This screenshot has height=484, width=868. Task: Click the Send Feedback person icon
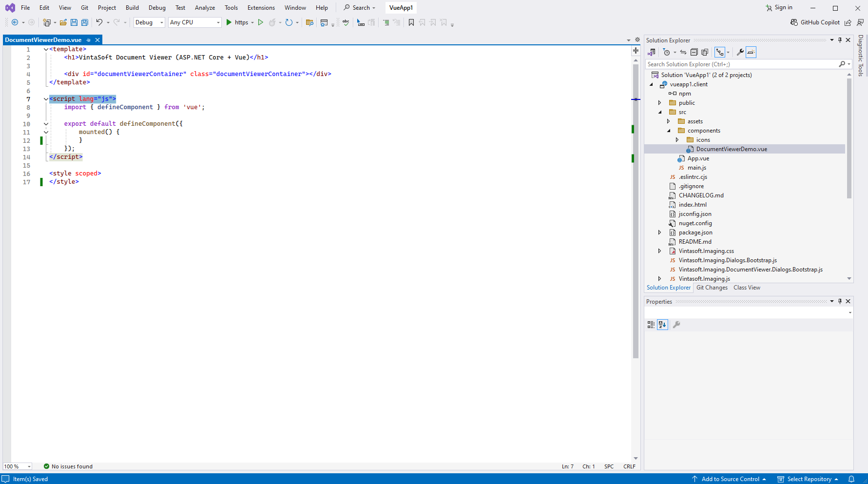click(860, 22)
